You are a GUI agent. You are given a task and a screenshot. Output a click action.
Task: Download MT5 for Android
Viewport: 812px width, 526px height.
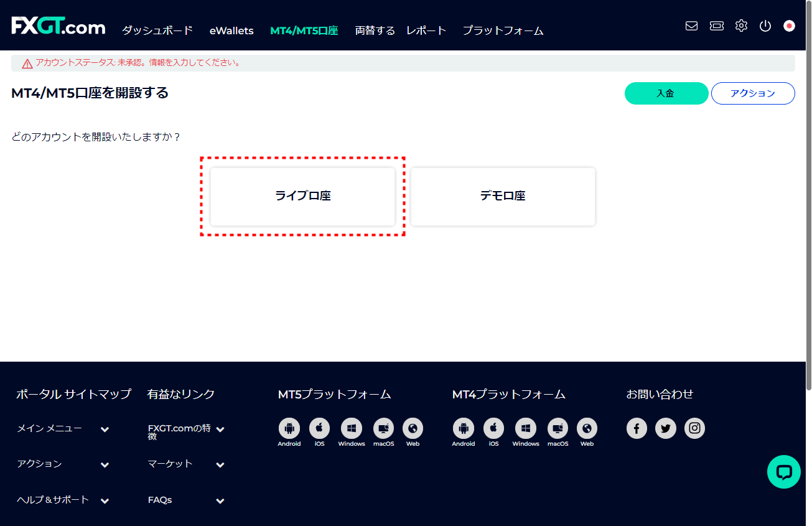[289, 428]
